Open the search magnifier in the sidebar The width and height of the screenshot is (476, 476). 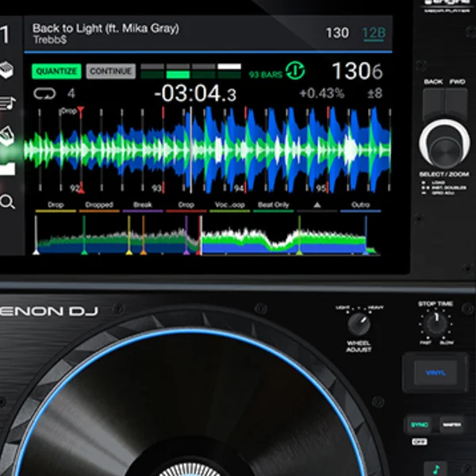coord(7,202)
